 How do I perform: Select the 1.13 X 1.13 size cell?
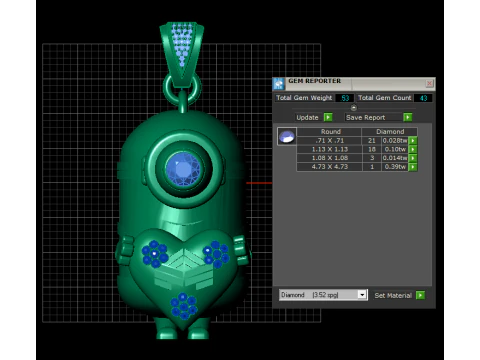[x=329, y=149]
